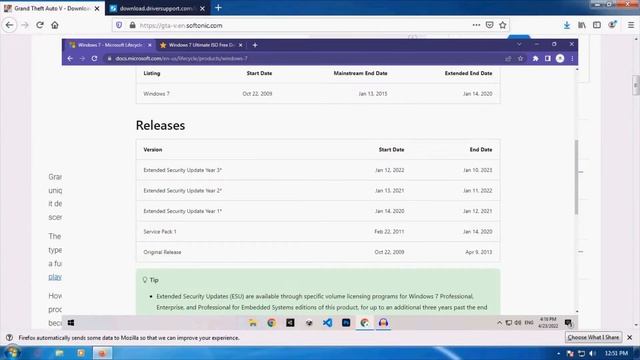The image size is (640, 360).
Task: Click the 'Feb 22, 2011' start date
Action: 389,231
